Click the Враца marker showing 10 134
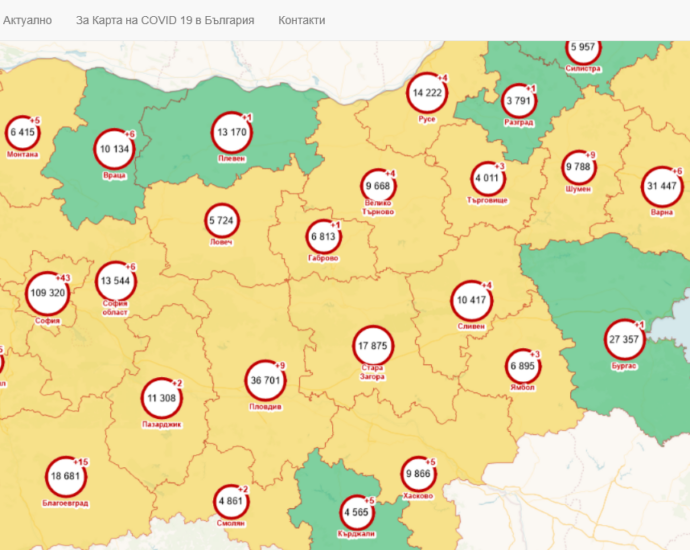The width and height of the screenshot is (690, 550). (114, 149)
